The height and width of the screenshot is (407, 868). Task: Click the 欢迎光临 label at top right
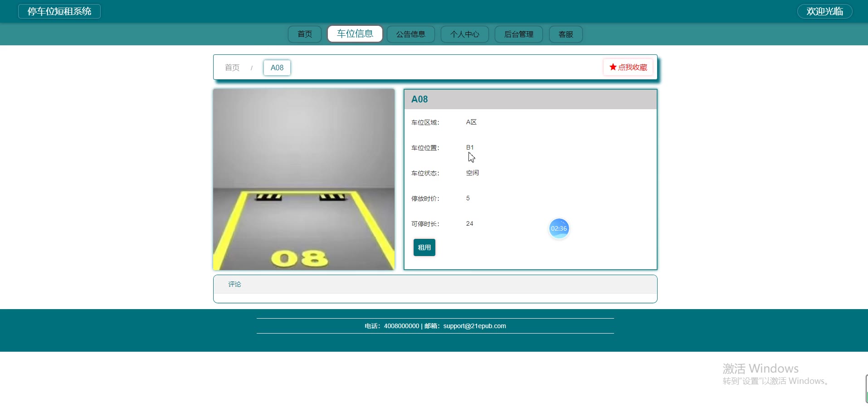click(x=825, y=11)
